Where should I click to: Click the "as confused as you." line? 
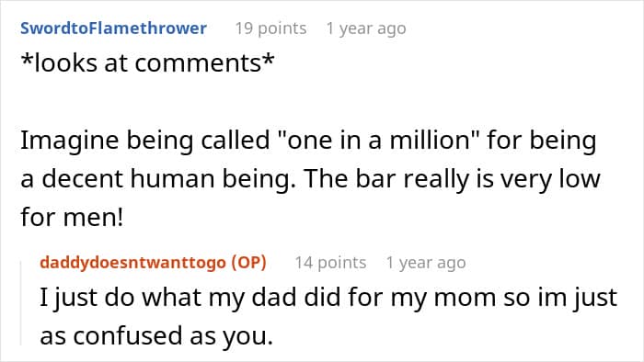coord(156,335)
